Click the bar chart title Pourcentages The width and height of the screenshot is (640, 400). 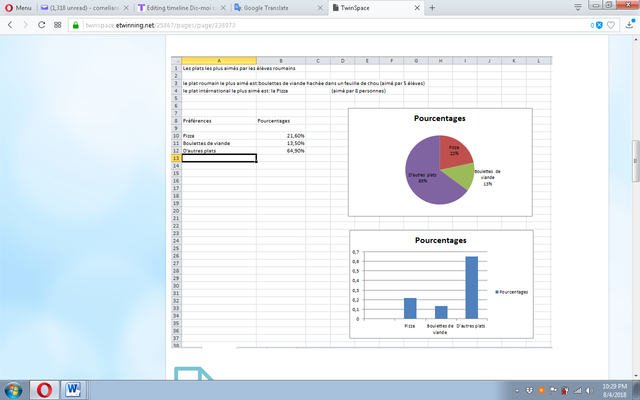coord(440,240)
